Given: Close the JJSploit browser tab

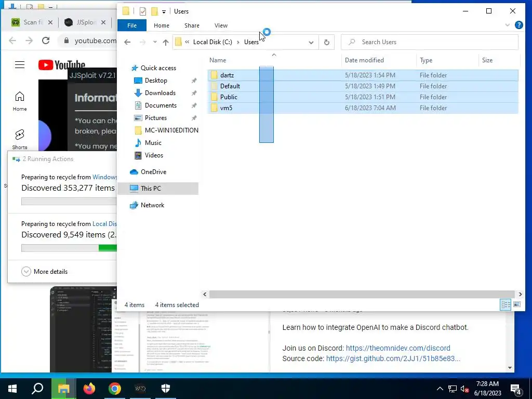Looking at the screenshot, I should (103, 22).
